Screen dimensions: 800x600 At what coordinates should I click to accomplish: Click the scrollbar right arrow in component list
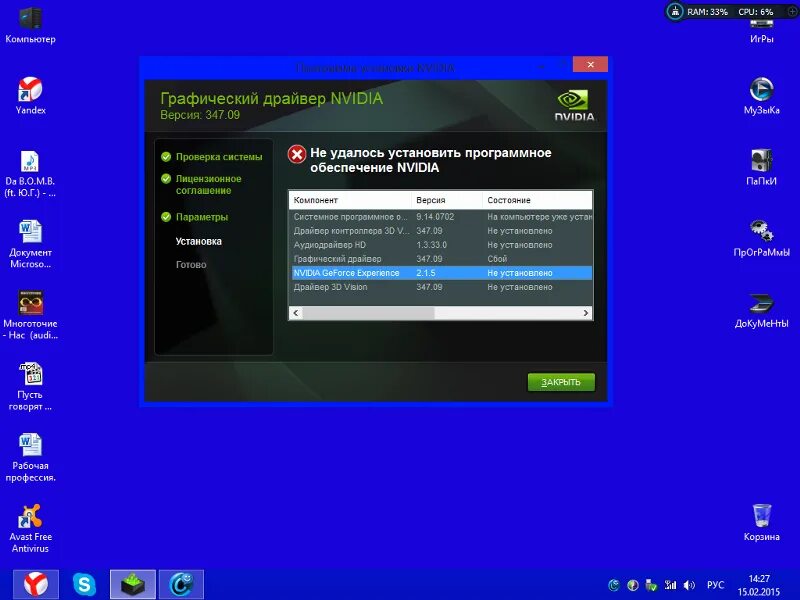pyautogui.click(x=585, y=313)
